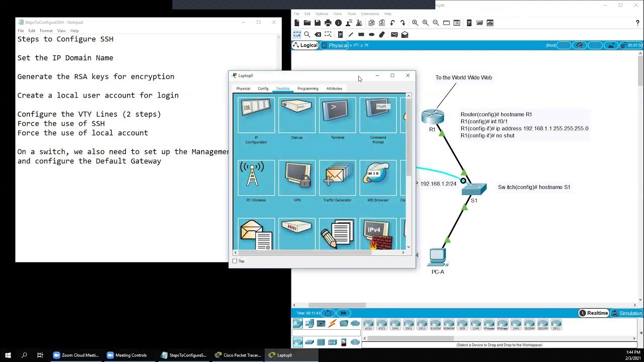Switch to Zoom Cloud Meetings taskbar item
This screenshot has height=362, width=644.
[x=75, y=355]
